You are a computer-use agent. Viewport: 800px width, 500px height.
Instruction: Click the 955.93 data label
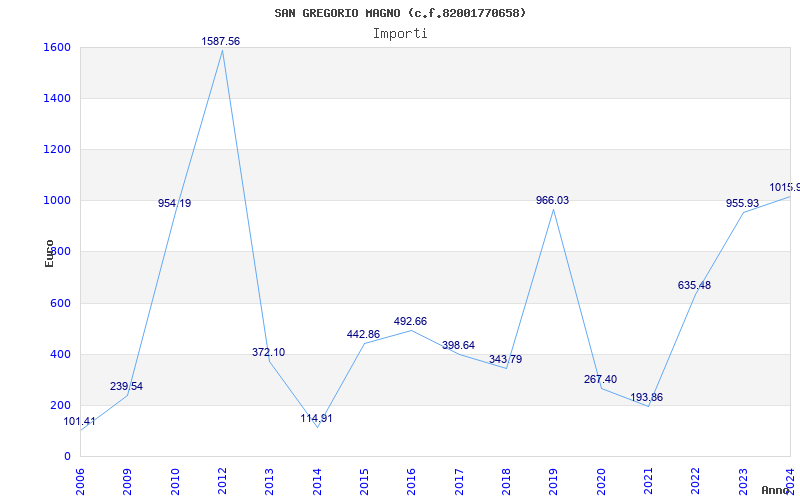pyautogui.click(x=742, y=203)
